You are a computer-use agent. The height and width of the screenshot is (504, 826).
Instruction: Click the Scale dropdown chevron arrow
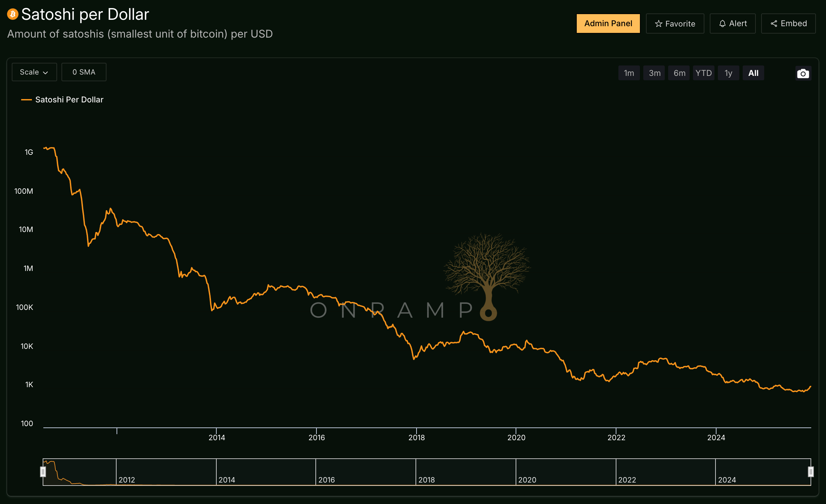pyautogui.click(x=46, y=73)
